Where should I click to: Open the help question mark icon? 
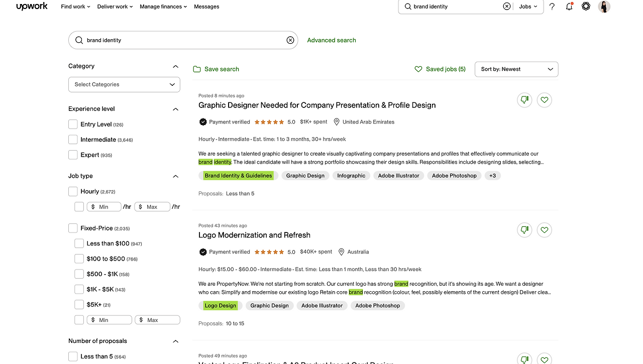tap(552, 7)
